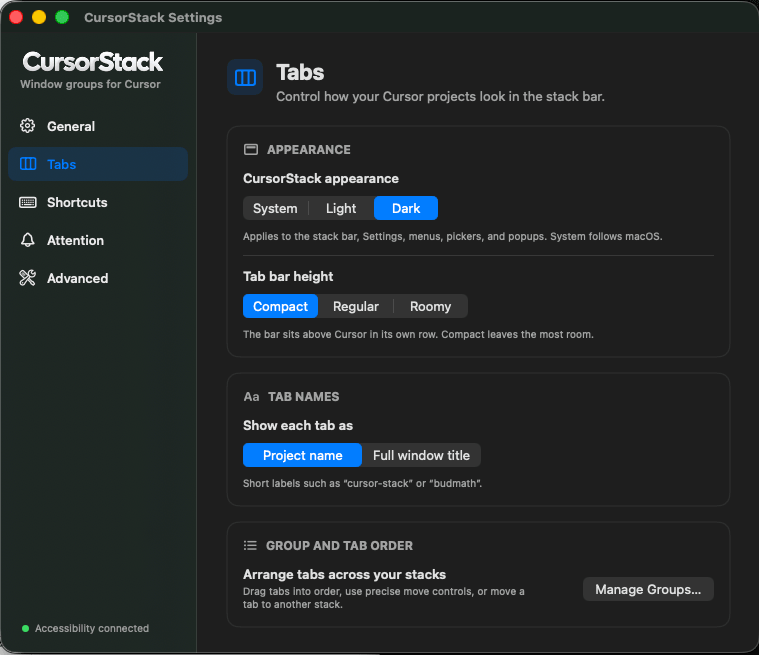
Task: Click the 'Tab bar height' label
Action: click(288, 276)
